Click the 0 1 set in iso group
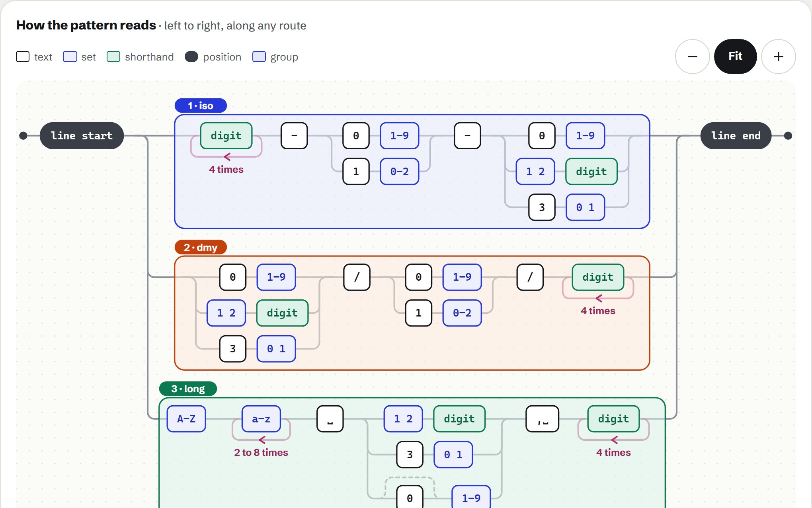Screen dimensions: 812x508 click(585, 207)
